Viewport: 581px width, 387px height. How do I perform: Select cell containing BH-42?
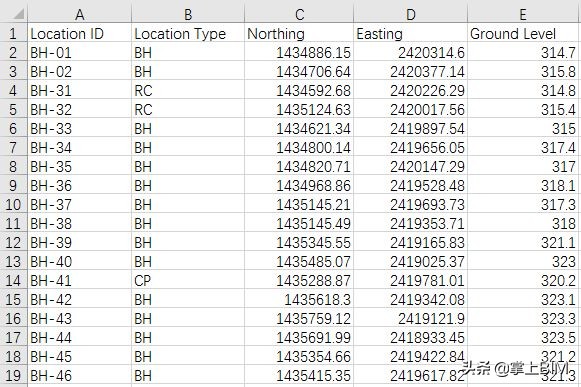[x=79, y=299]
